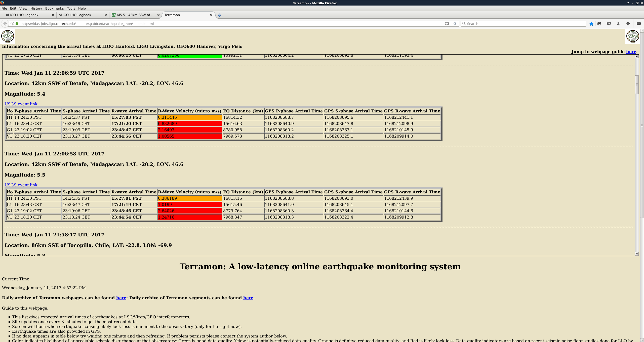The image size is (644, 342).
Task: Show bookmarks list icon
Action: (x=599, y=24)
